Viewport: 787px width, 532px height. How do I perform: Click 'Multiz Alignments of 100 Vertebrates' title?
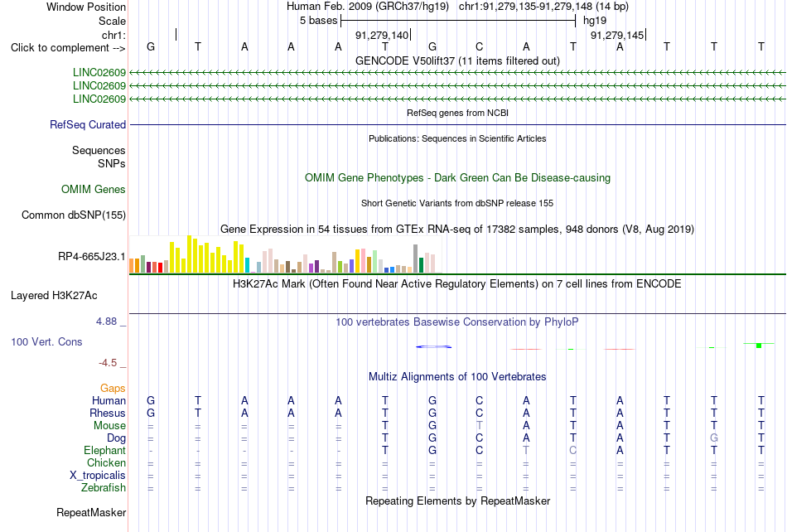pos(457,377)
